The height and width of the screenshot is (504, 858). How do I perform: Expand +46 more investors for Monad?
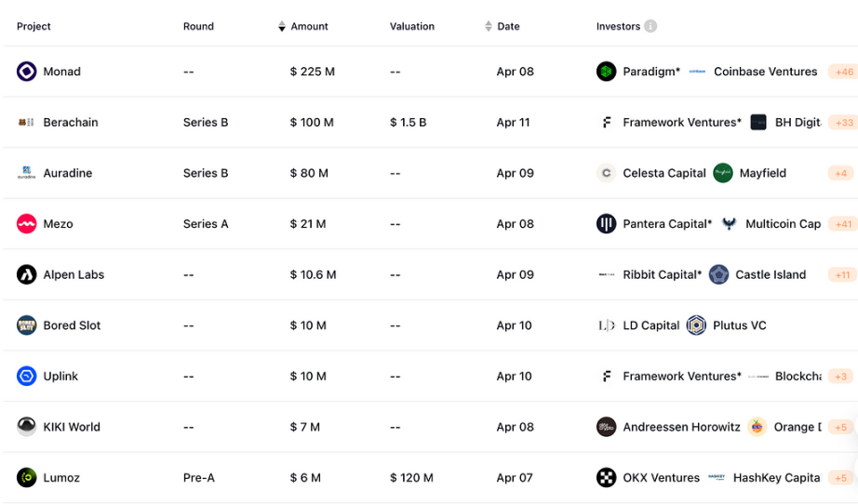point(843,72)
